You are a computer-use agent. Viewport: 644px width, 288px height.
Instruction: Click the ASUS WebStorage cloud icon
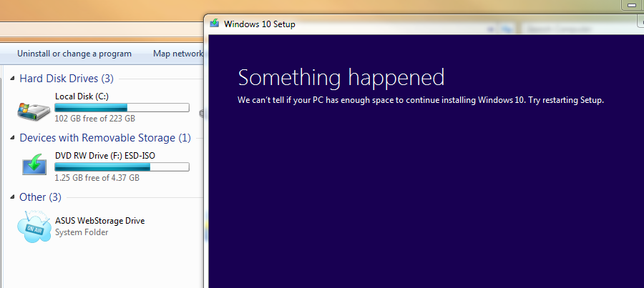[x=34, y=226]
